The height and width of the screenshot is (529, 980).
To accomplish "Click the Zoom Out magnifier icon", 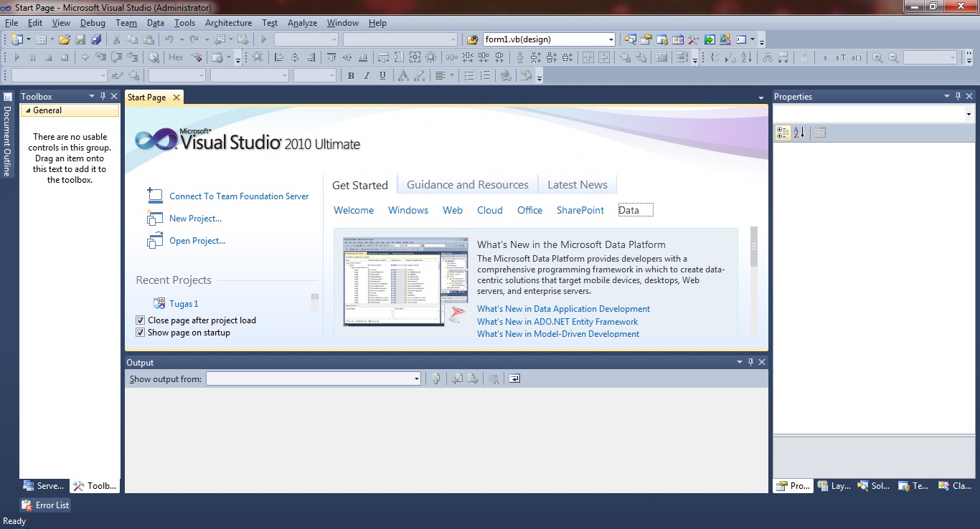I will (x=893, y=57).
